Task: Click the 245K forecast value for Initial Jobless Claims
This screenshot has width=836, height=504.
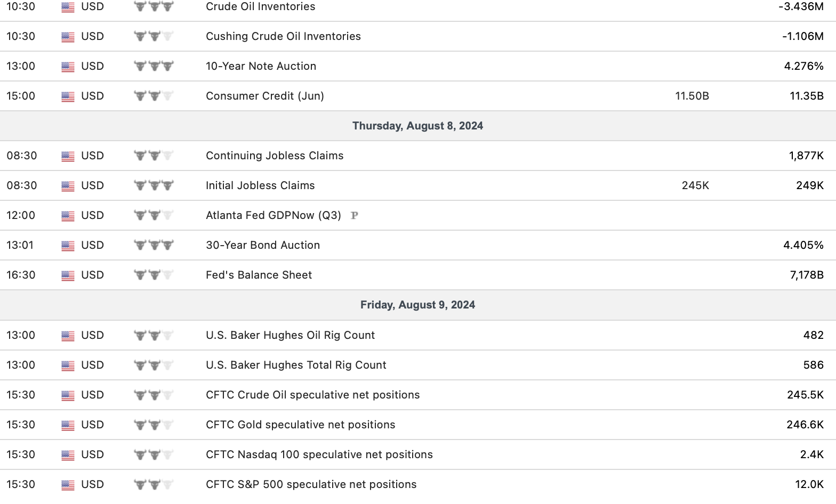Action: 695,185
